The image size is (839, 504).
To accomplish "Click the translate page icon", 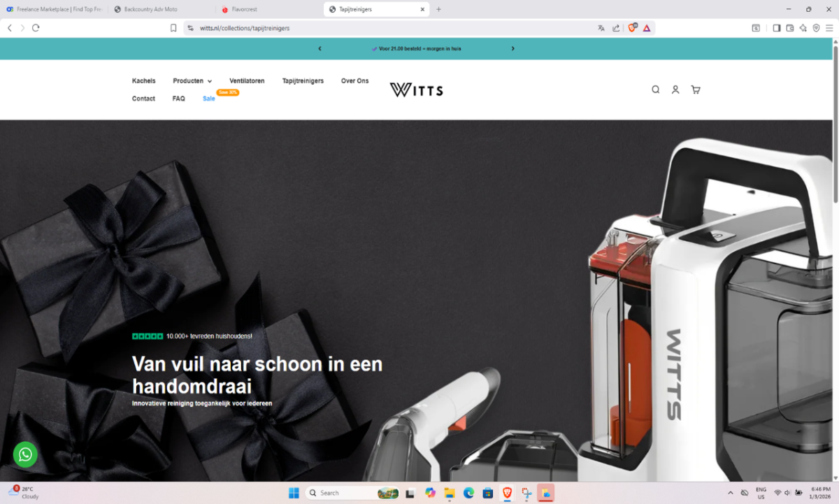I will (601, 28).
